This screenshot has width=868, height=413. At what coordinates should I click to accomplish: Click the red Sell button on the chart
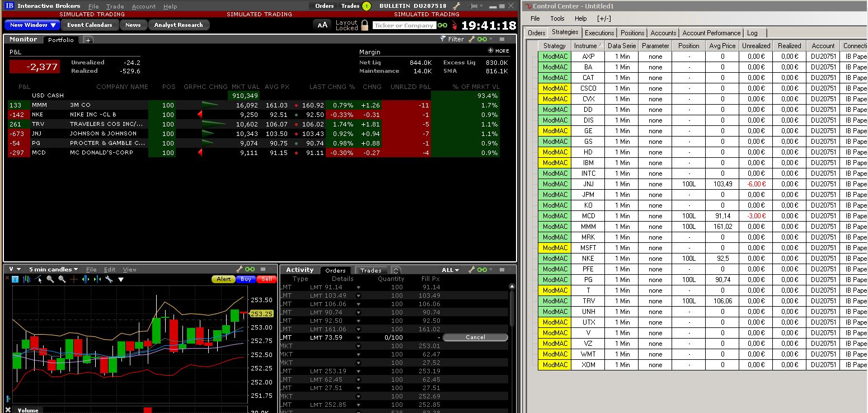pyautogui.click(x=266, y=279)
